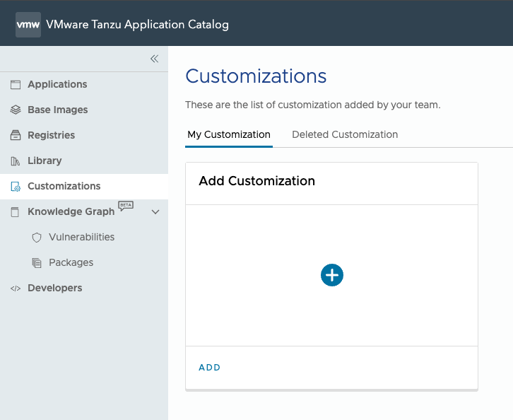
Task: Switch to Deleted Customization tab
Action: [345, 134]
